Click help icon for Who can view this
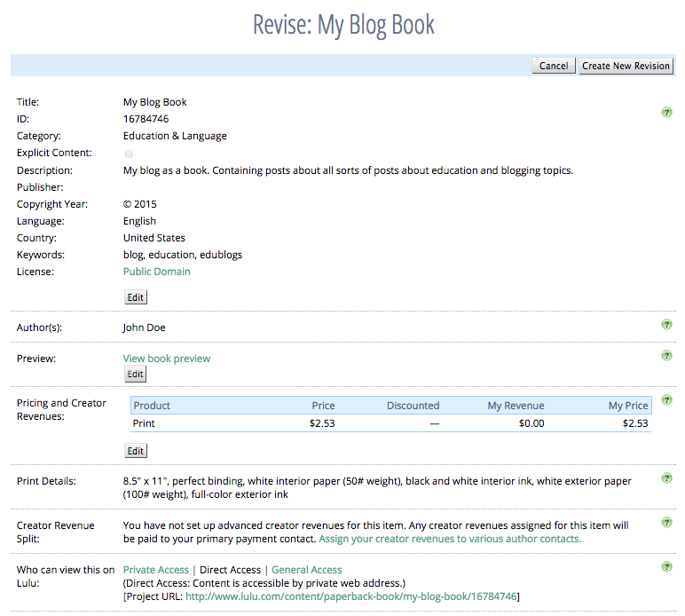The image size is (685, 616). pyautogui.click(x=666, y=567)
